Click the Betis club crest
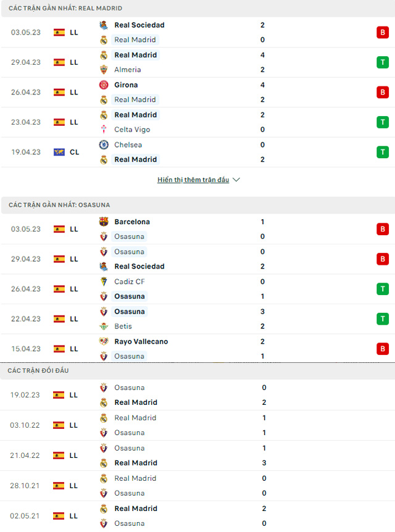The height and width of the screenshot is (532, 395). click(104, 326)
